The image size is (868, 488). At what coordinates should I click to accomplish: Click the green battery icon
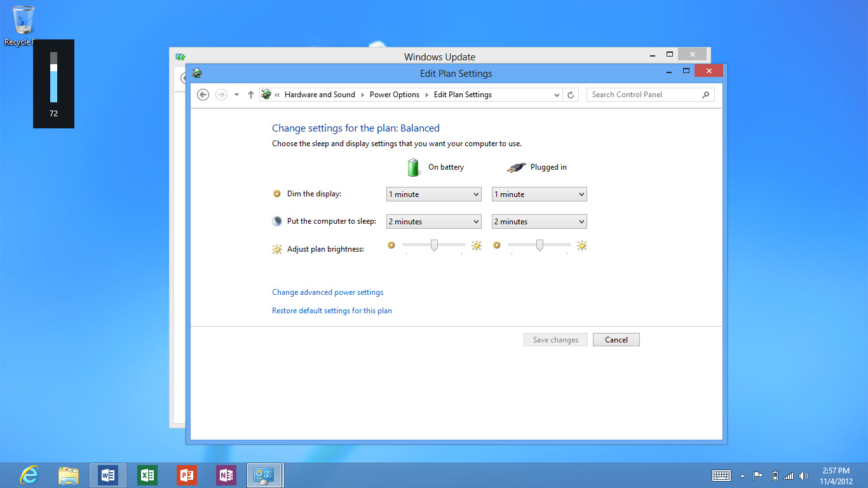pos(414,167)
